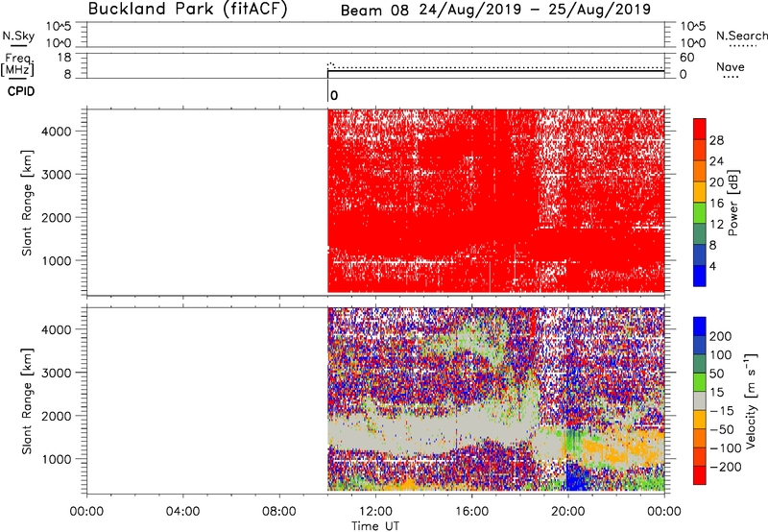Click the N.Sky legend label

point(18,36)
